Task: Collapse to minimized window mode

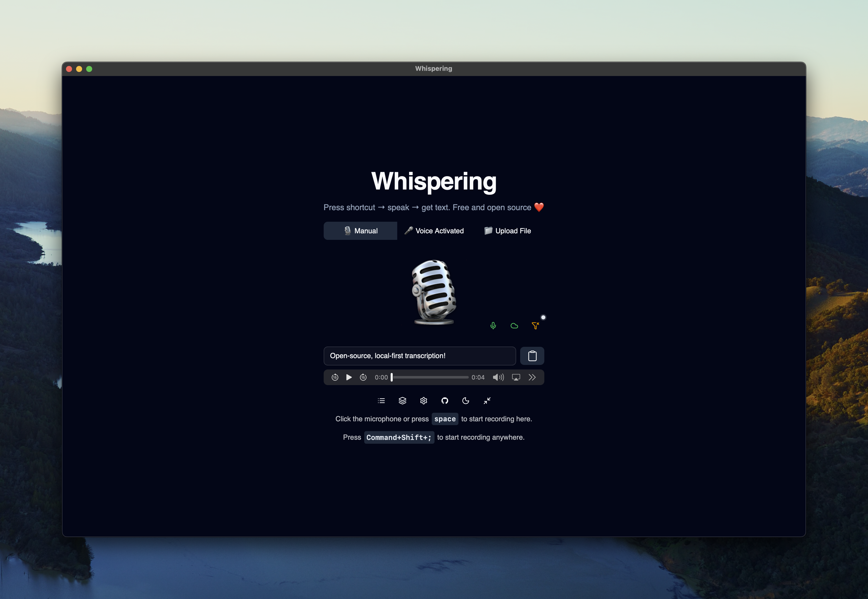Action: [x=487, y=400]
